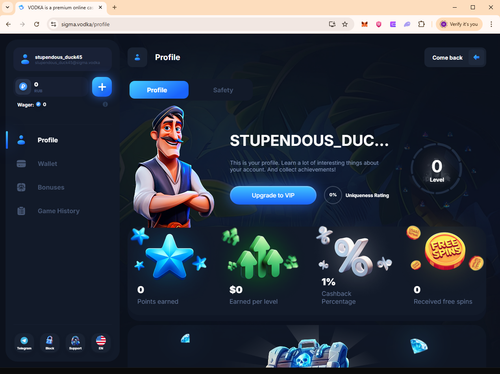
Task: Open Profile in the sidebar menu
Action: coord(48,140)
